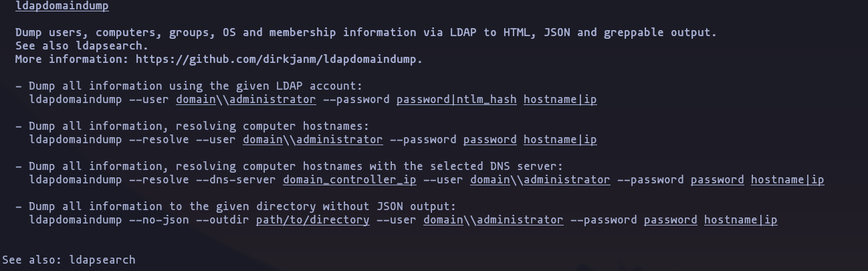Click 'Dump all information, resolving computer hostnames:' text

click(199, 126)
